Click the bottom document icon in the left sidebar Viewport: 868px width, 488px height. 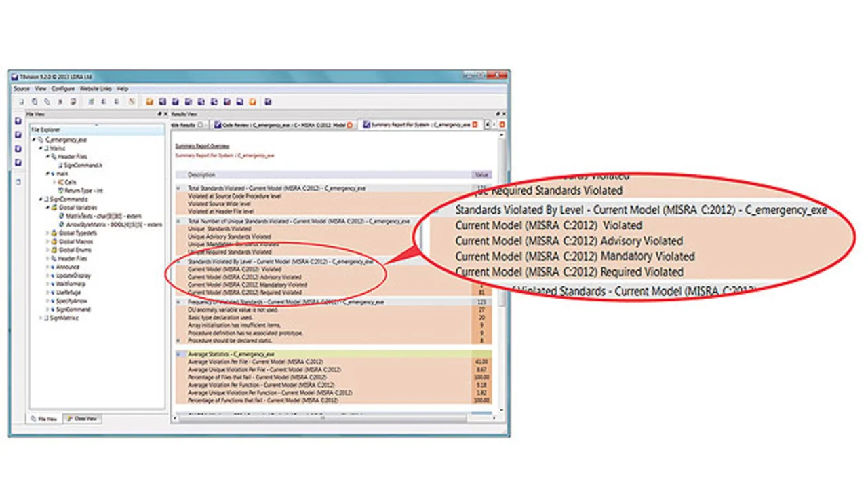click(18, 182)
